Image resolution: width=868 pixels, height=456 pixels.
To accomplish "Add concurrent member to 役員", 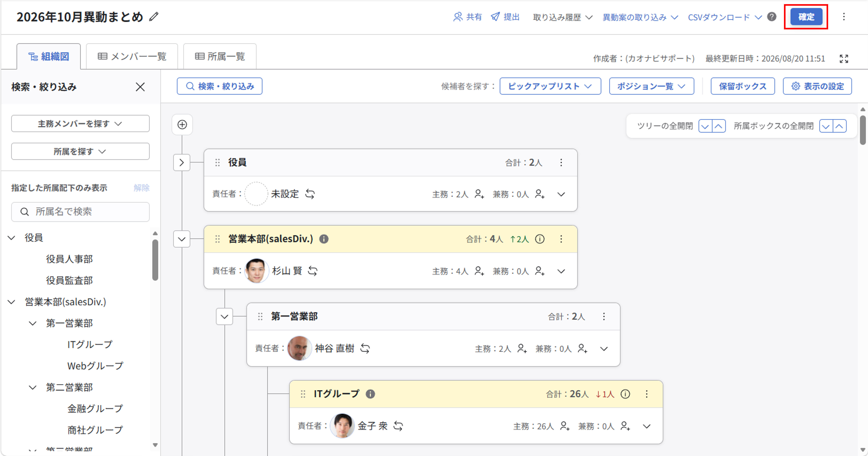I will (540, 194).
